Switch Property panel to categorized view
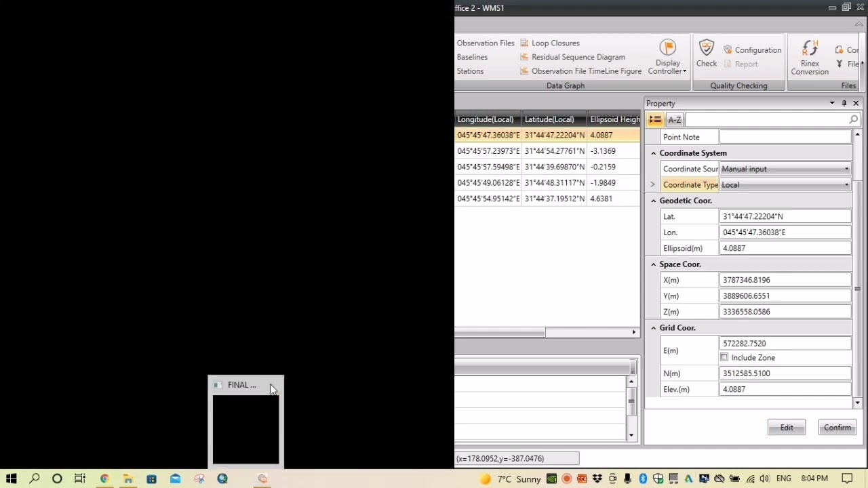Viewport: 868px width, 488px height. (655, 120)
